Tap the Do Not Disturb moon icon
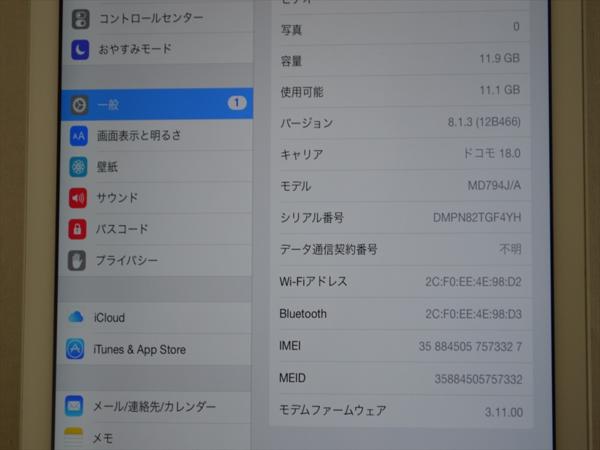Image resolution: width=600 pixels, height=450 pixels. point(80,50)
